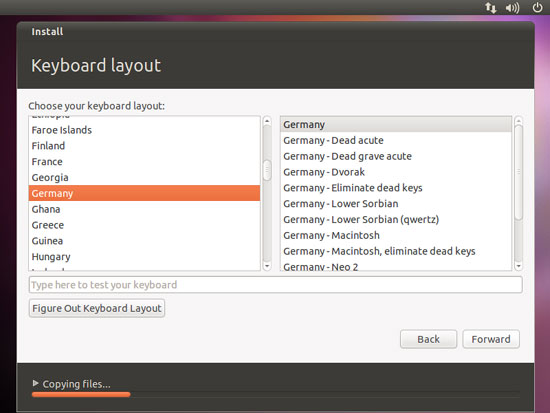Click the country list scroll-down arrow
This screenshot has width=550, height=413.
(x=267, y=266)
